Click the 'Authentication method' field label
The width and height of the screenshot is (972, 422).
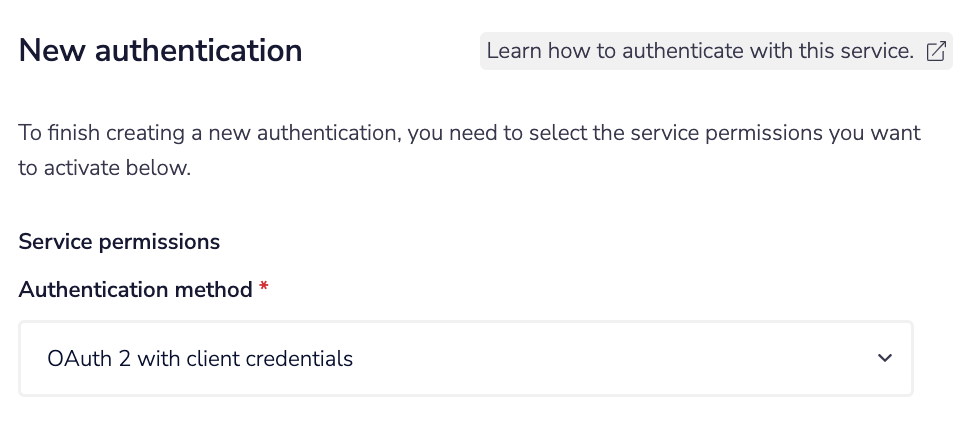pyautogui.click(x=135, y=290)
